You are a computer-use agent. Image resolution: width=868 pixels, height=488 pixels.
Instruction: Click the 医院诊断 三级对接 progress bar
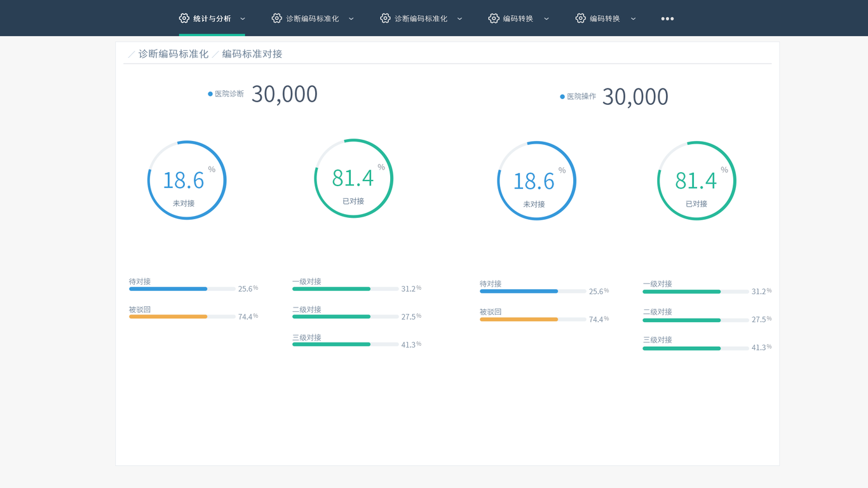coord(346,344)
